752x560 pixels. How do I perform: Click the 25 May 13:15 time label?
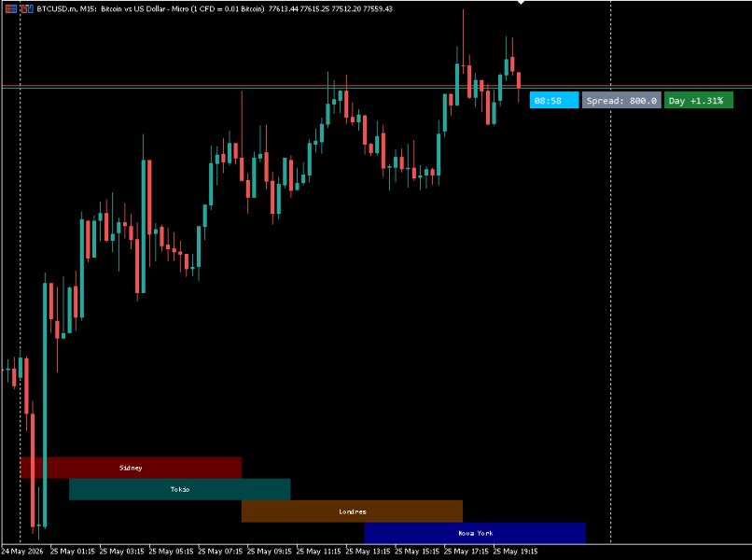tap(368, 552)
